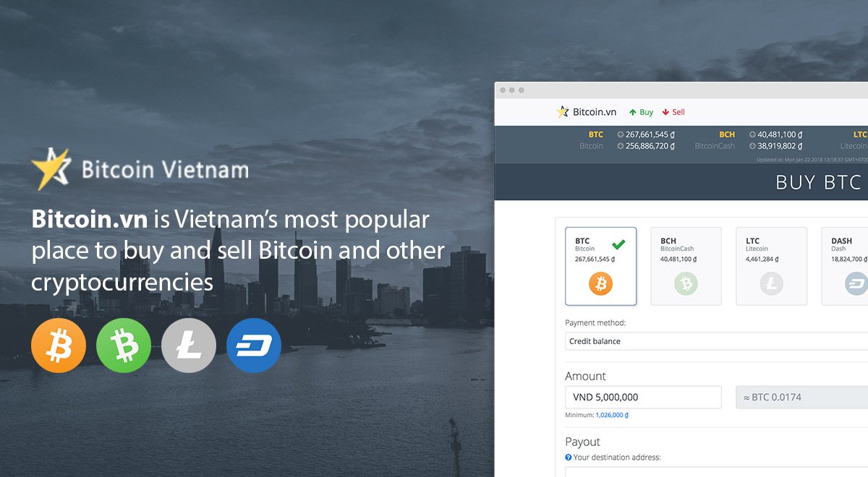This screenshot has width=868, height=477.
Task: Click the BCH price in ticker bar
Action: tap(776, 134)
